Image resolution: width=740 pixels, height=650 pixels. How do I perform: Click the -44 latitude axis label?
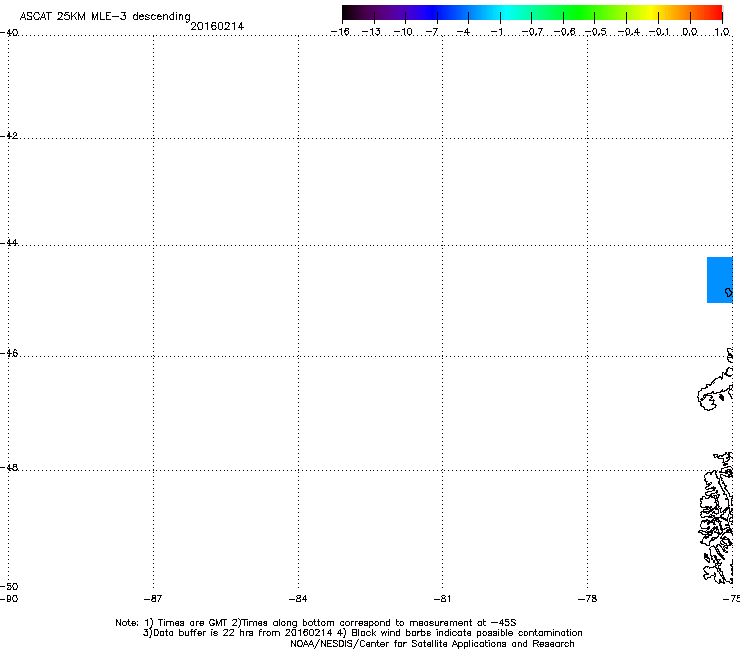[9, 243]
